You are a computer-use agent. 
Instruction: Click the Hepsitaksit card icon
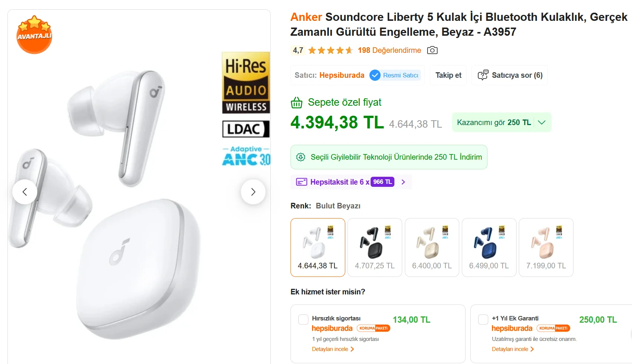pyautogui.click(x=301, y=182)
